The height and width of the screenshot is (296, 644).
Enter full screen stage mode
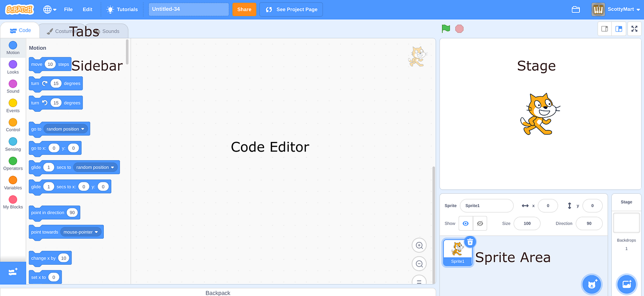pos(634,28)
